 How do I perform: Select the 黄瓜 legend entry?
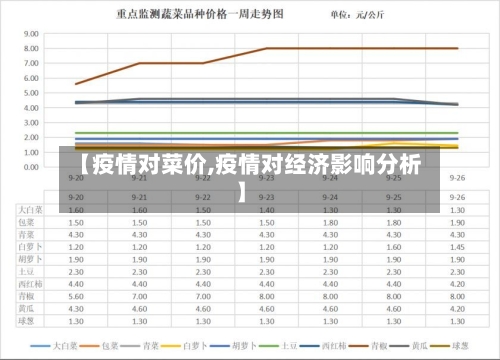point(409,346)
